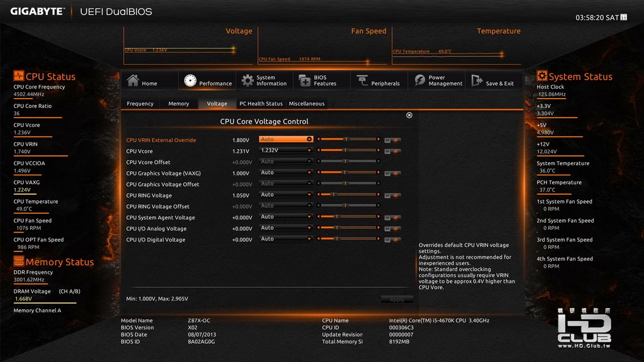Open the Peripherals section icon
The height and width of the screenshot is (362, 644).
pyautogui.click(x=362, y=80)
